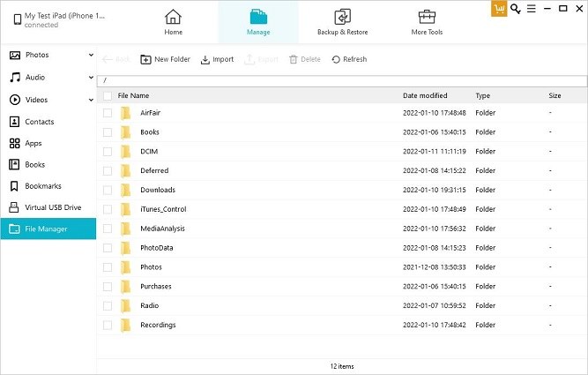
Task: Check the Downloads folder checkbox
Action: [x=108, y=190]
